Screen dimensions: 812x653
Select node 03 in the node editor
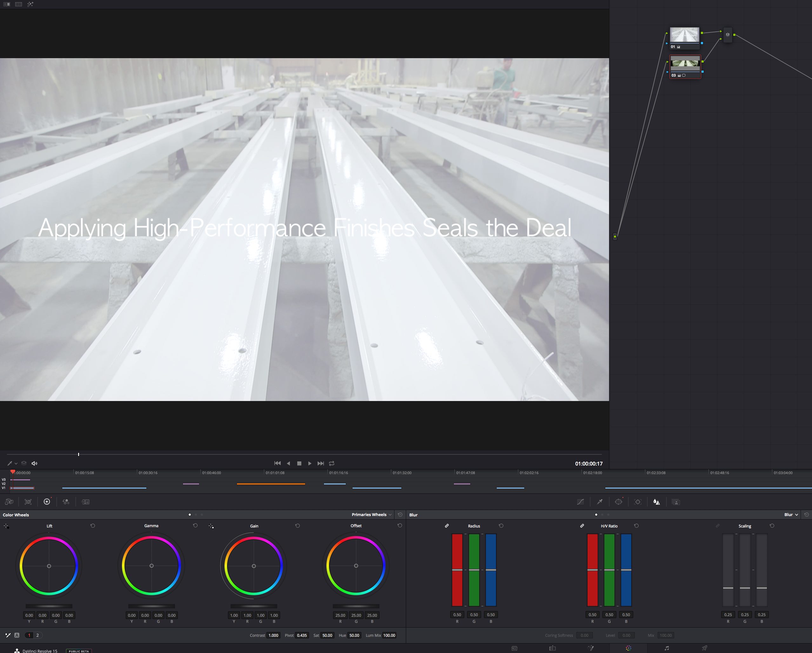[x=685, y=67]
